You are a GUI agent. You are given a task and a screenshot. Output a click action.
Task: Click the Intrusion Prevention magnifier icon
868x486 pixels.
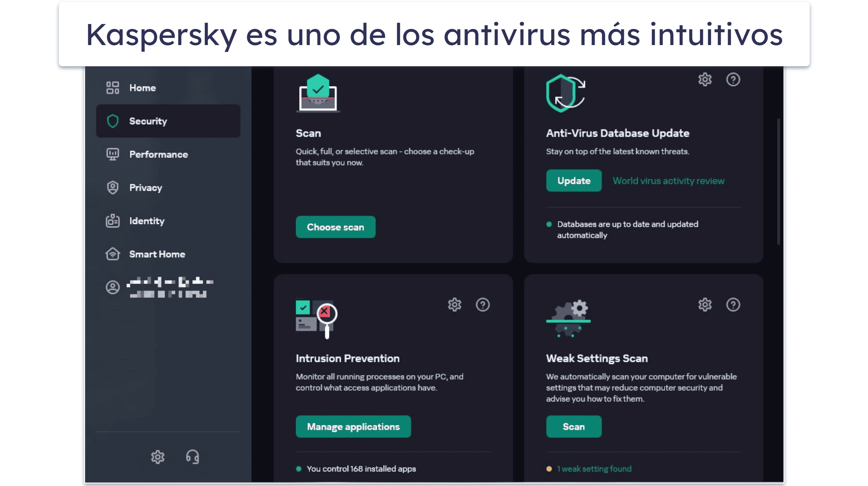(x=327, y=313)
